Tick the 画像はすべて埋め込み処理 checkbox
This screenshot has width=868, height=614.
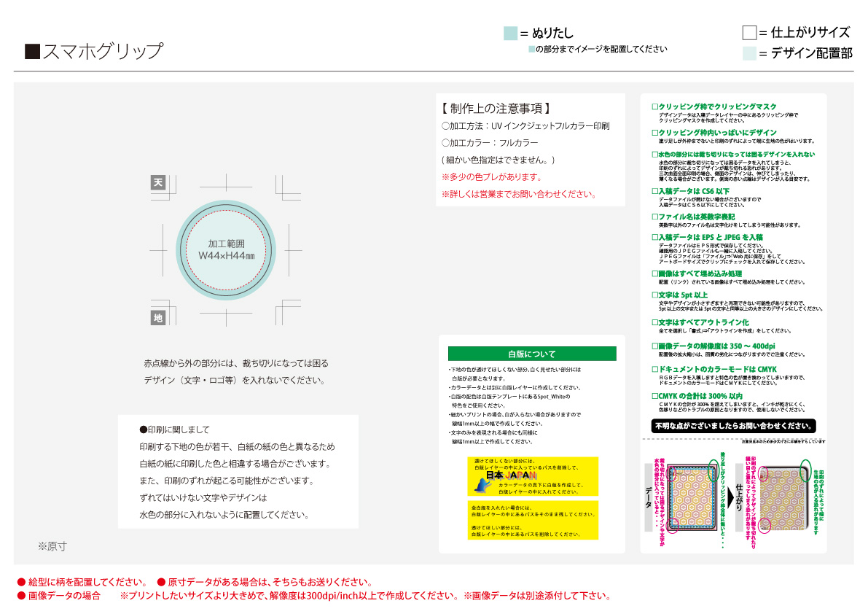(655, 274)
